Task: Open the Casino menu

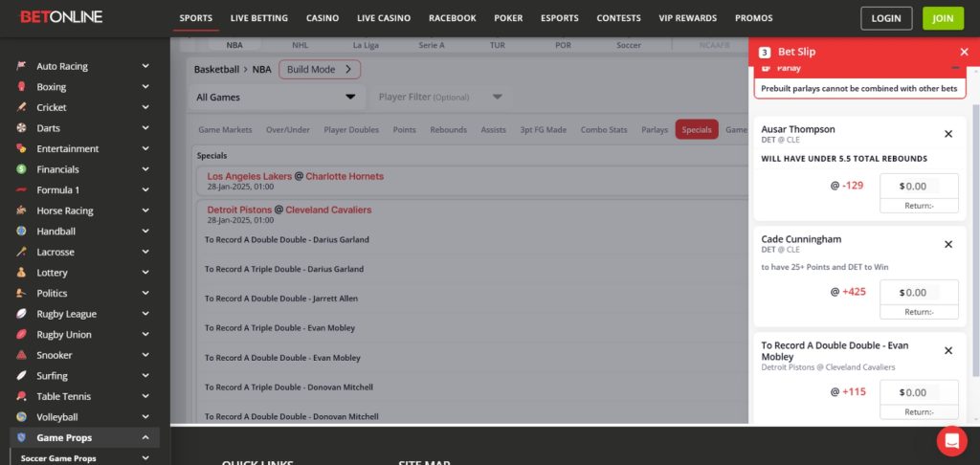Action: pyautogui.click(x=323, y=18)
